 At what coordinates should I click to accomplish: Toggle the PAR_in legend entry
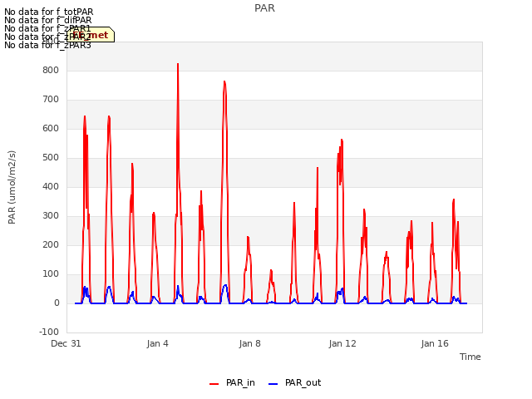[x=232, y=383]
